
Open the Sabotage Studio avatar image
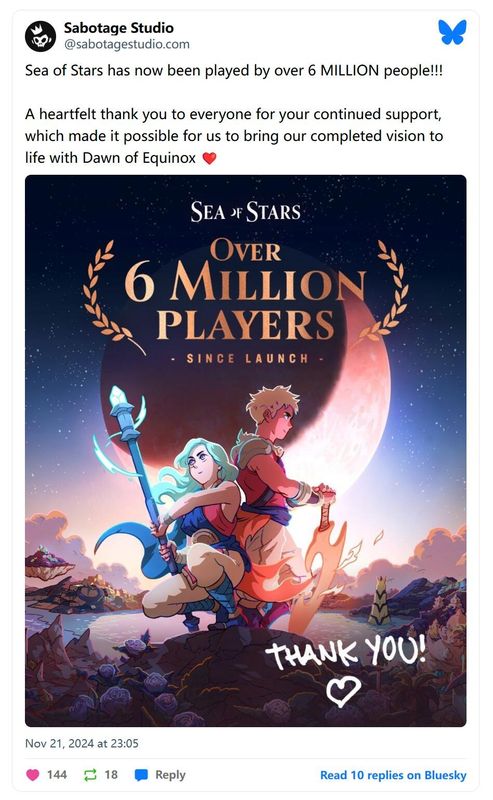coord(40,36)
